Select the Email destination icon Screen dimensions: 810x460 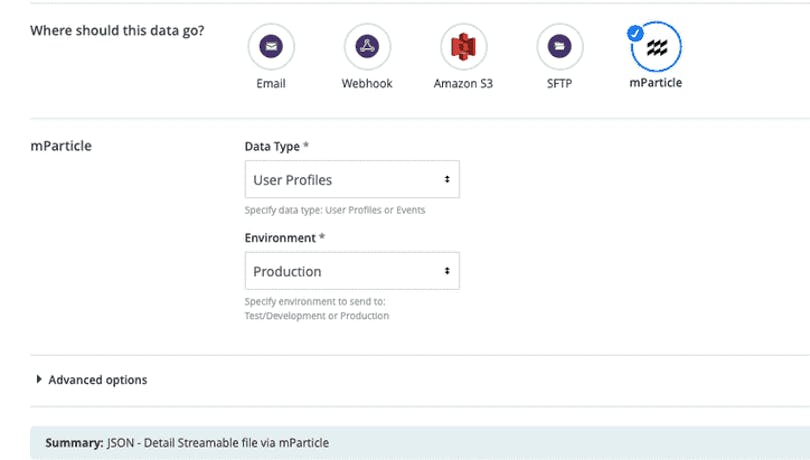(x=271, y=47)
